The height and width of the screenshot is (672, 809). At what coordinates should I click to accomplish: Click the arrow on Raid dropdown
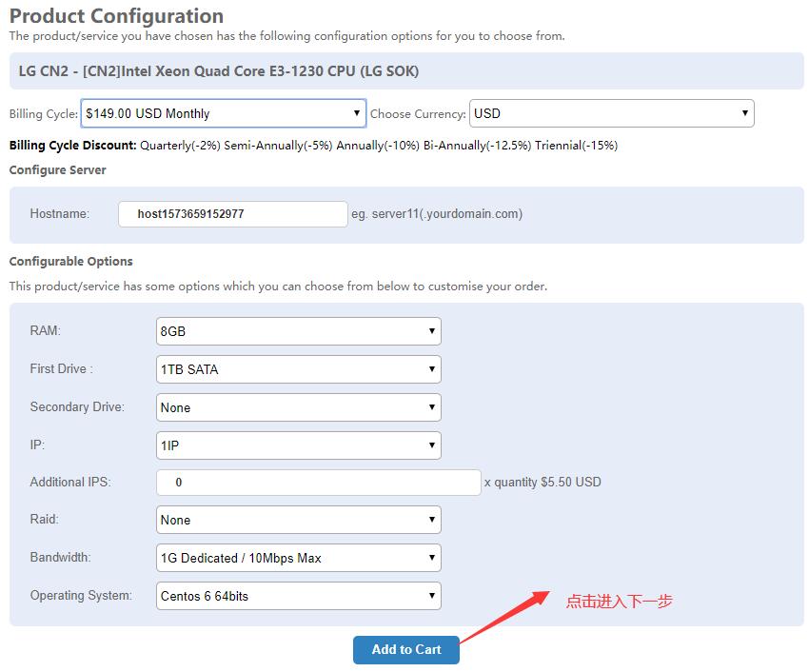click(x=432, y=519)
